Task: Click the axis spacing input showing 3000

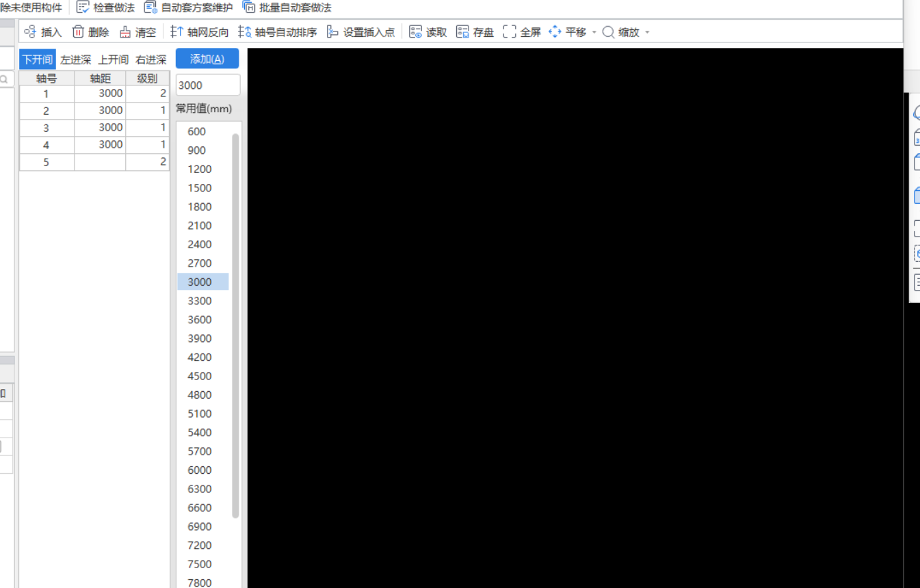Action: click(208, 85)
